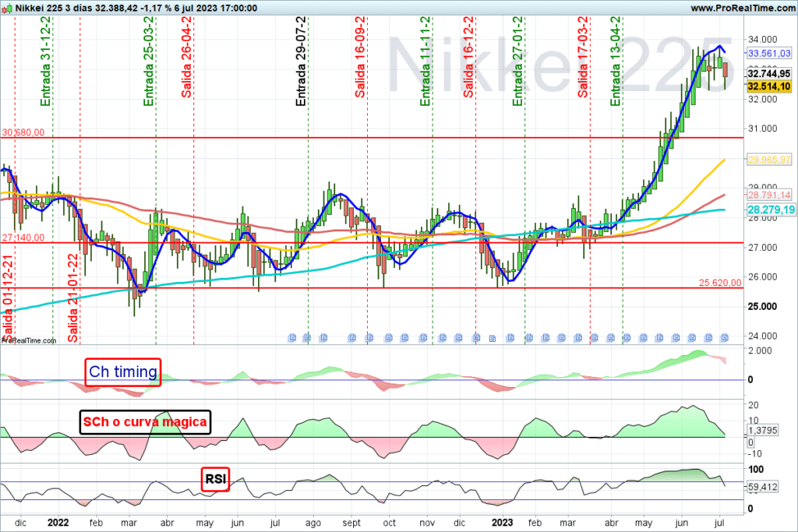Click the 2022 year label on the time axis
798x532 pixels.
coord(58,523)
